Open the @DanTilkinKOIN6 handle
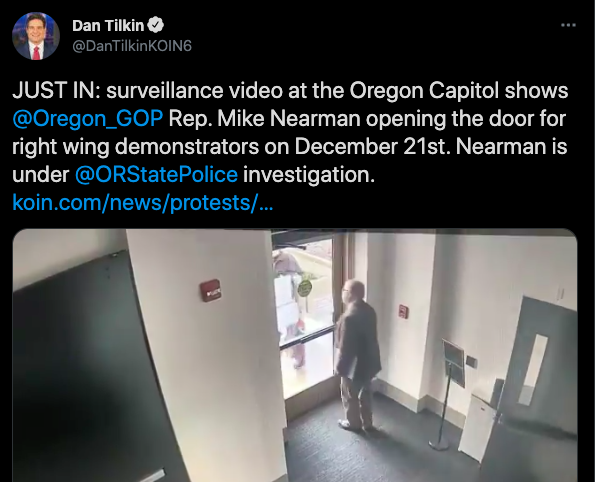The image size is (595, 482). tap(132, 46)
